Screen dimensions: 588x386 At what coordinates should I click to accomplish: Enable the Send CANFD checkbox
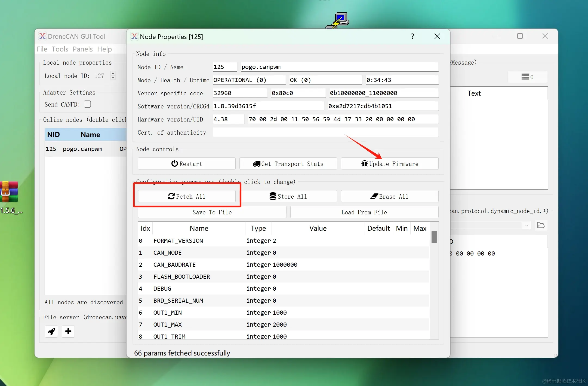click(87, 104)
